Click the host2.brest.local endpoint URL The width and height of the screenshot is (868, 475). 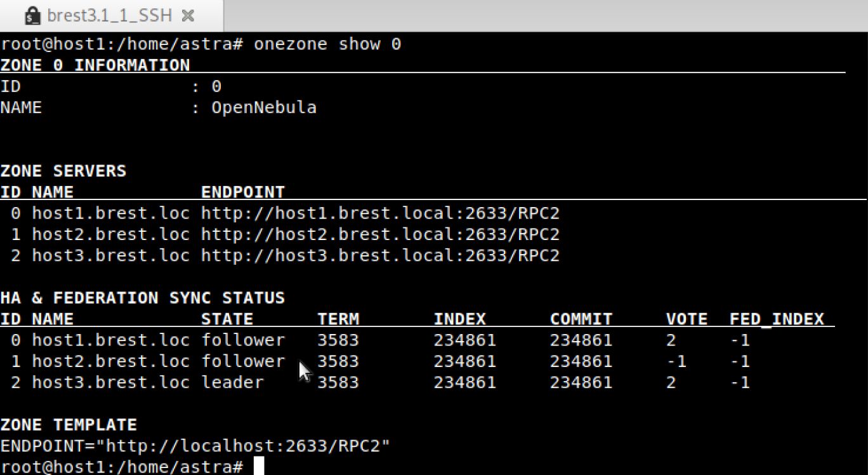pyautogui.click(x=380, y=234)
